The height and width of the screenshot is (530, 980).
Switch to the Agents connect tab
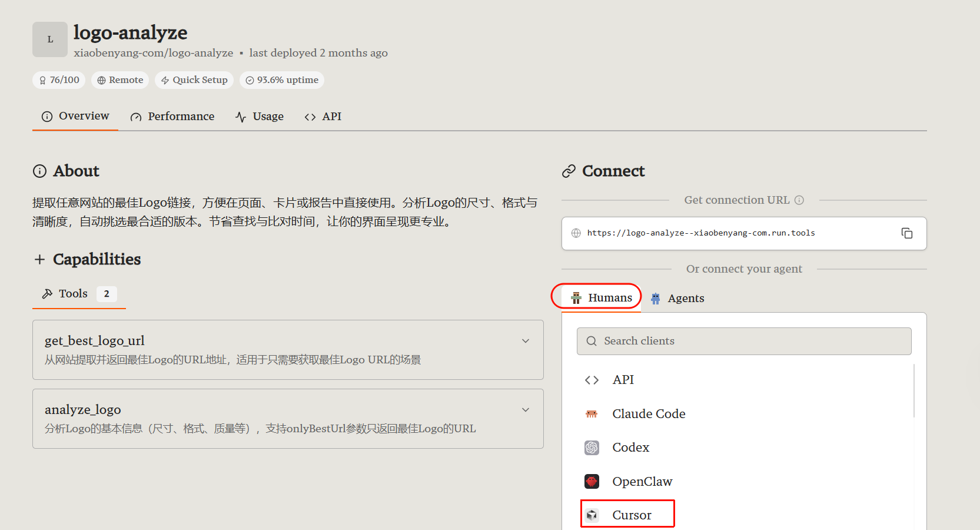click(677, 299)
